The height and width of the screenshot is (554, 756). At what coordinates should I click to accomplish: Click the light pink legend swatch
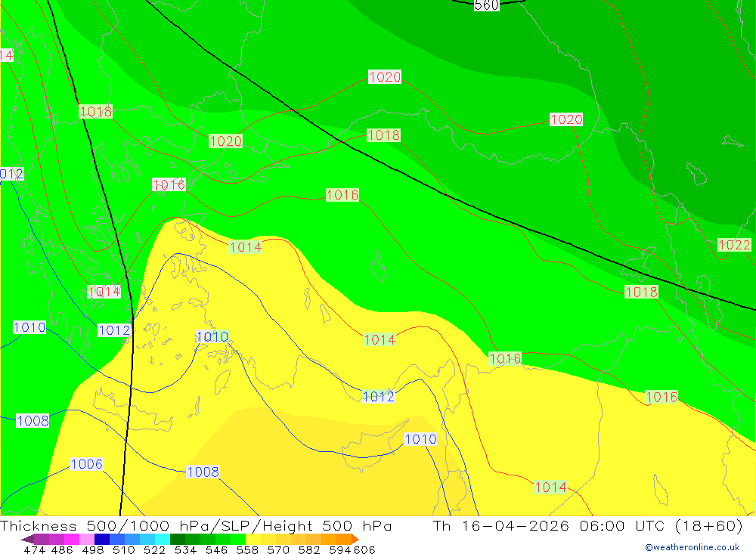(87, 539)
